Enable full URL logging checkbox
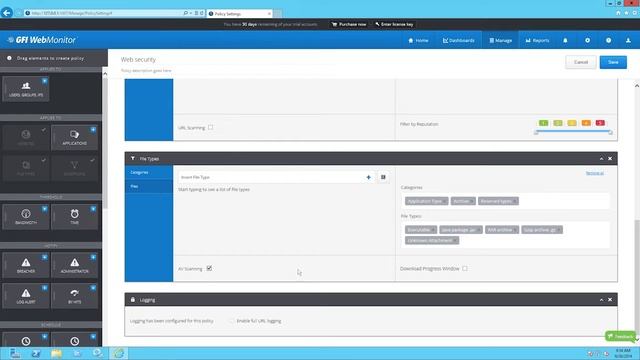 coord(231,321)
